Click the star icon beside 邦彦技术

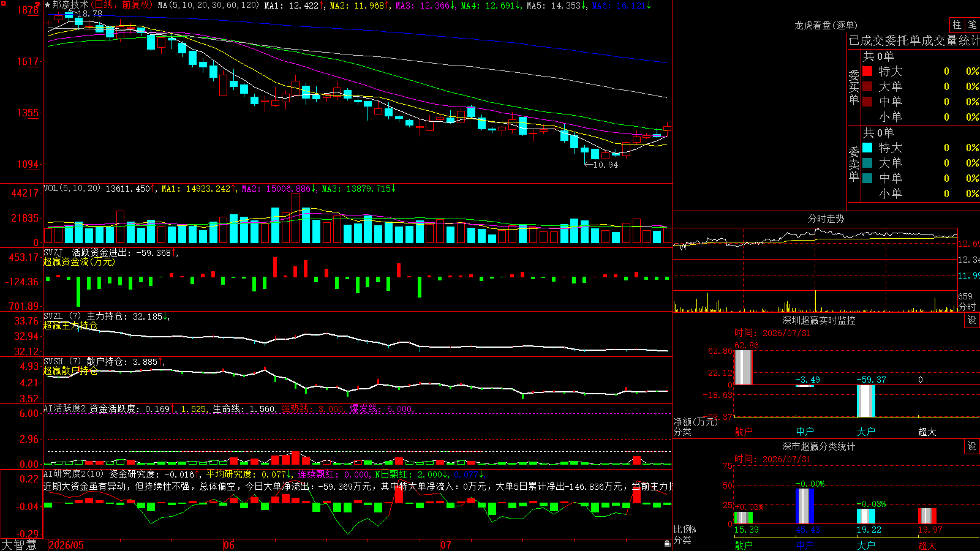[x=48, y=5]
